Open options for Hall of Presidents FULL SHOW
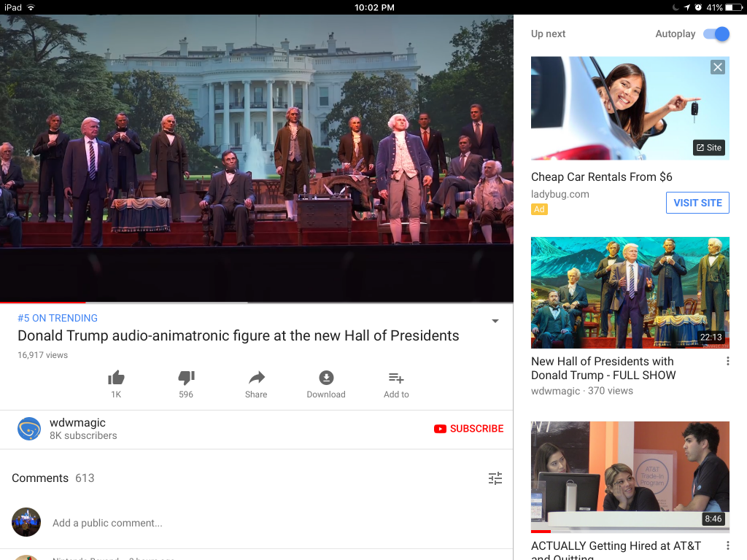Screen dimensions: 747x560 pos(727,362)
